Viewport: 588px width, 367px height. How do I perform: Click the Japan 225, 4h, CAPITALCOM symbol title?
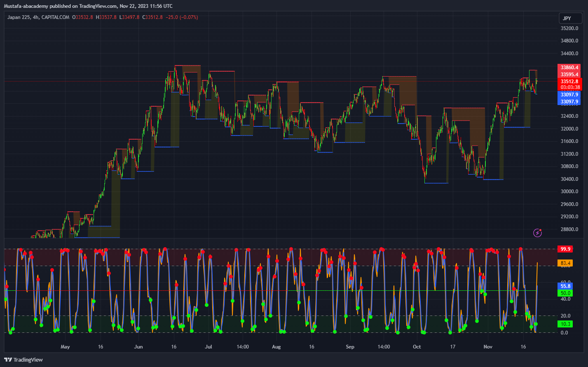(38, 17)
